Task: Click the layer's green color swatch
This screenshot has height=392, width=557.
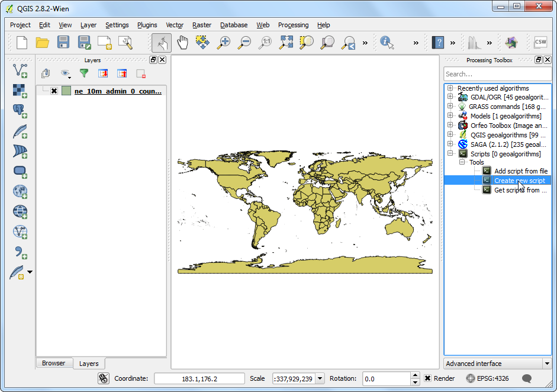Action: click(x=66, y=91)
